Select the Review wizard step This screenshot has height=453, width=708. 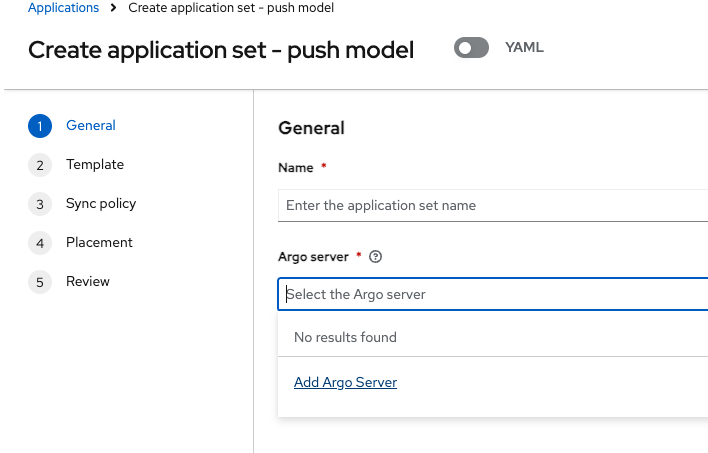(88, 282)
